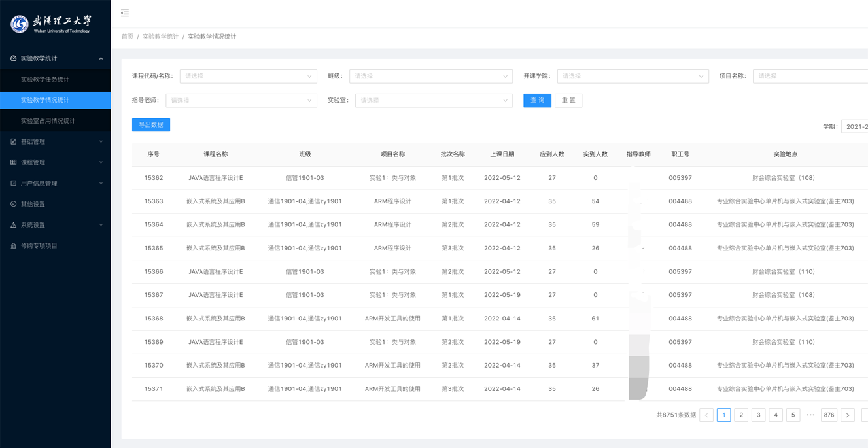Click the previous page arrow
This screenshot has width=868, height=448.
point(706,415)
